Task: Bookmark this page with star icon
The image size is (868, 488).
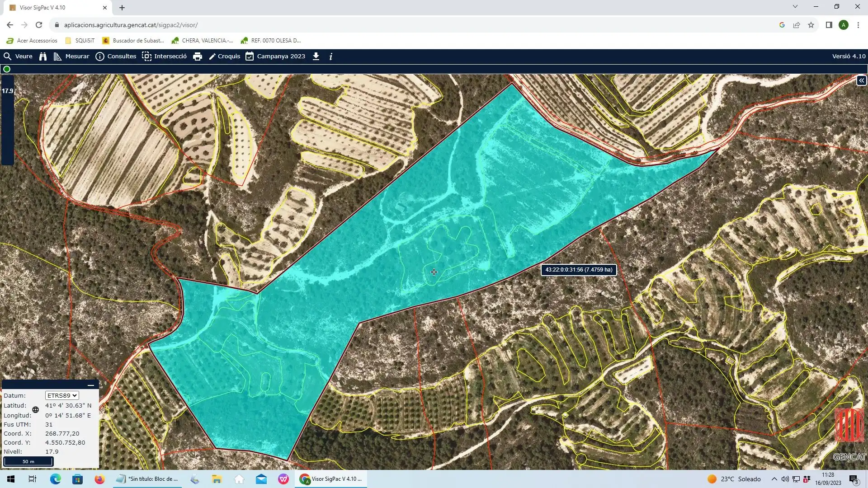Action: pyautogui.click(x=811, y=25)
